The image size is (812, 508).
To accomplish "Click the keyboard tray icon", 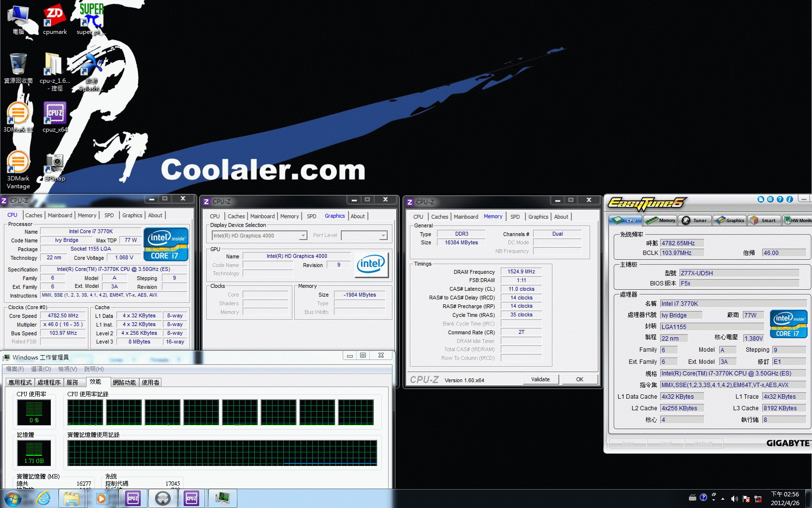I will click(x=692, y=497).
